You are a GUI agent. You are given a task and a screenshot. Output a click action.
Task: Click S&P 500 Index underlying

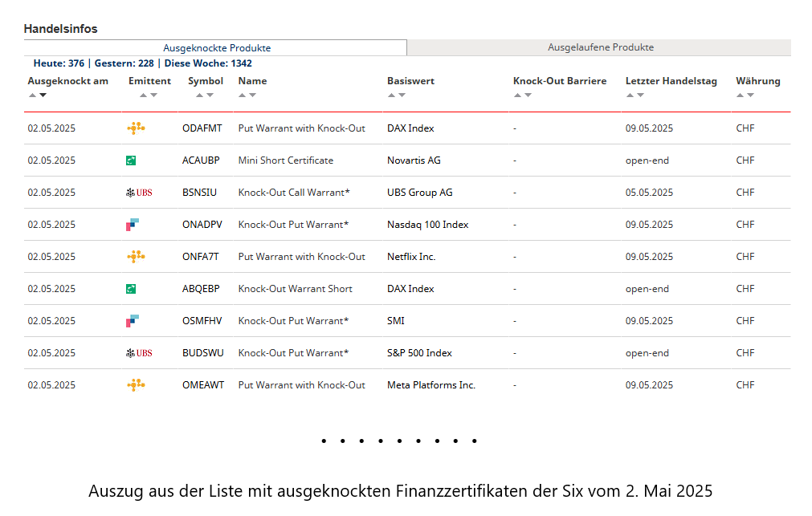(419, 353)
